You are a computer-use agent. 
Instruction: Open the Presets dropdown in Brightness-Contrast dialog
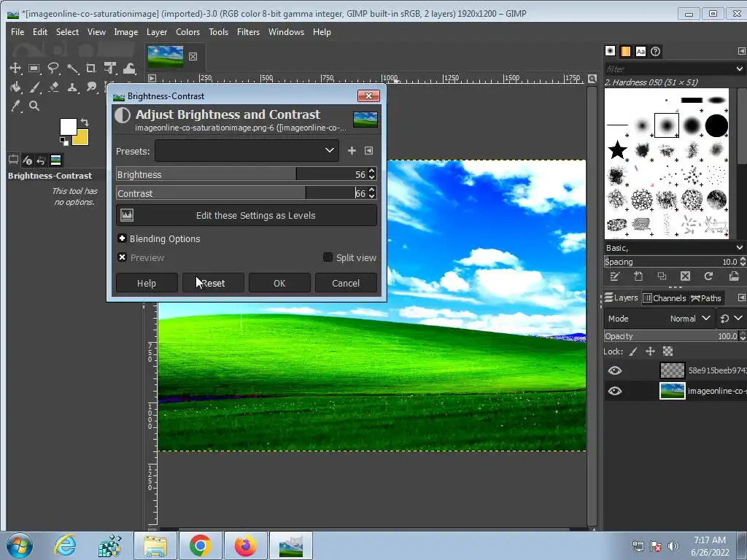pyautogui.click(x=247, y=150)
